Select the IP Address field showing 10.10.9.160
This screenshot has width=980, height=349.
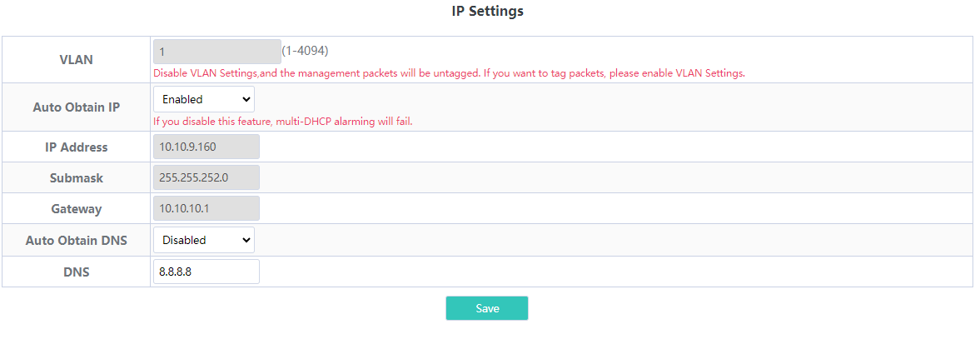206,147
